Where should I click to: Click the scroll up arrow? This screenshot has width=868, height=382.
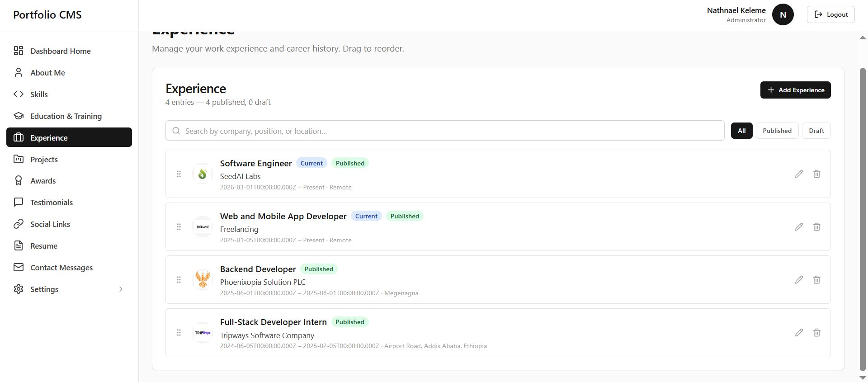[x=863, y=38]
